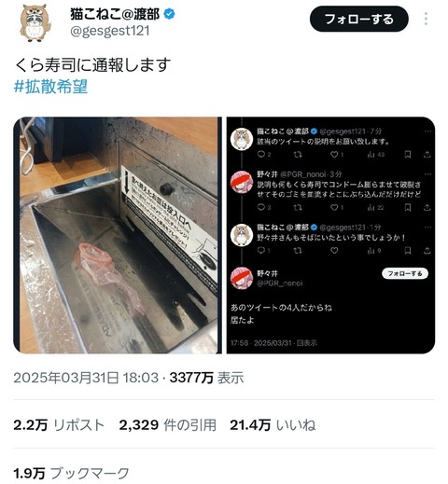448x484 pixels.
Task: Open the 2.2万 リポスト list
Action: point(59,425)
